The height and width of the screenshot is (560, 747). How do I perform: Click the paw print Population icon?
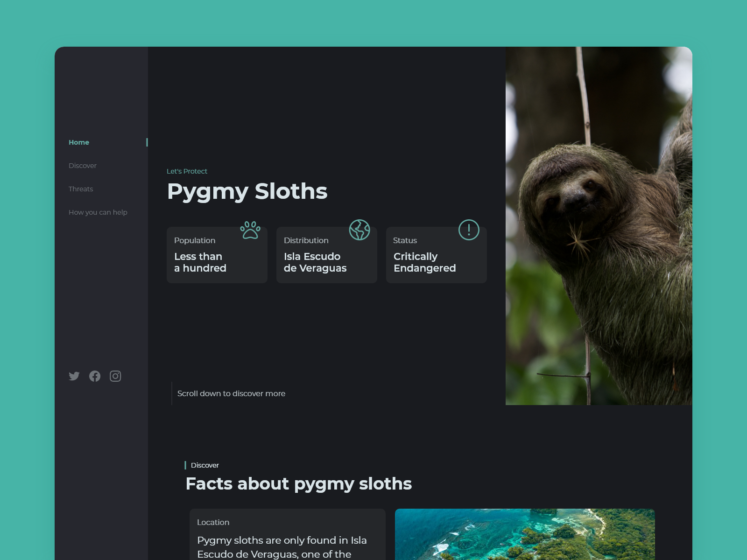(250, 230)
